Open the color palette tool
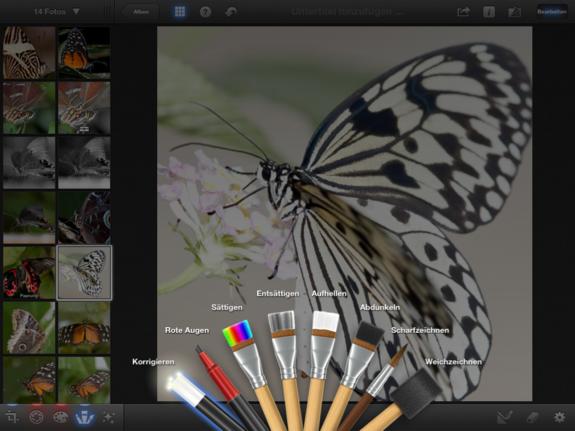 (x=61, y=417)
